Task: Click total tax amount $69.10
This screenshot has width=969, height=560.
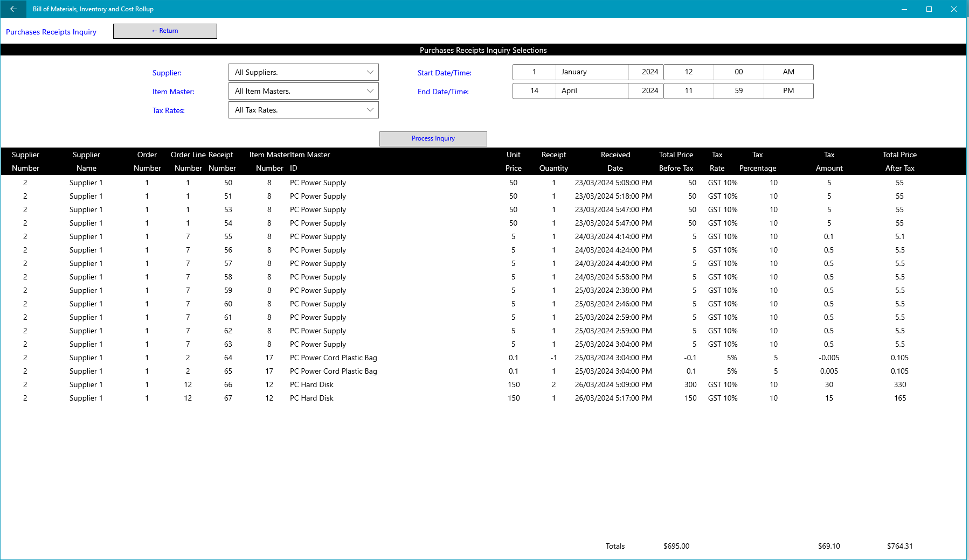Action: [x=829, y=546]
